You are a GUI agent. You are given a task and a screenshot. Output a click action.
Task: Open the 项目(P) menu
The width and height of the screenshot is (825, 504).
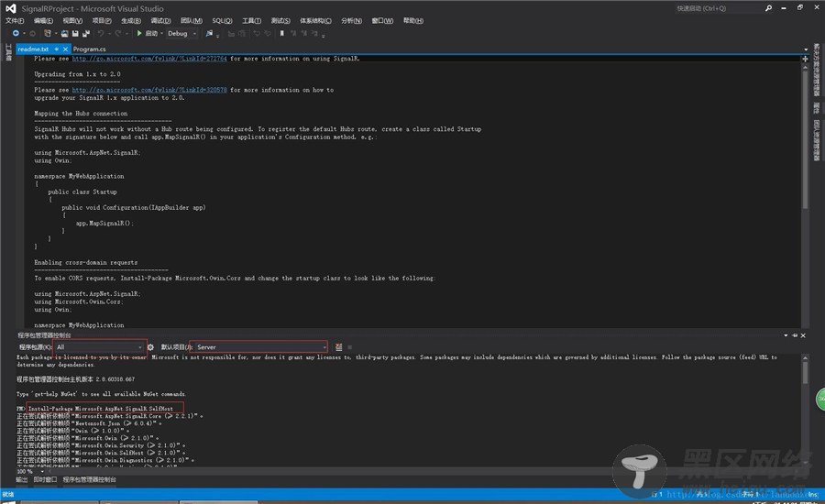pos(102,20)
